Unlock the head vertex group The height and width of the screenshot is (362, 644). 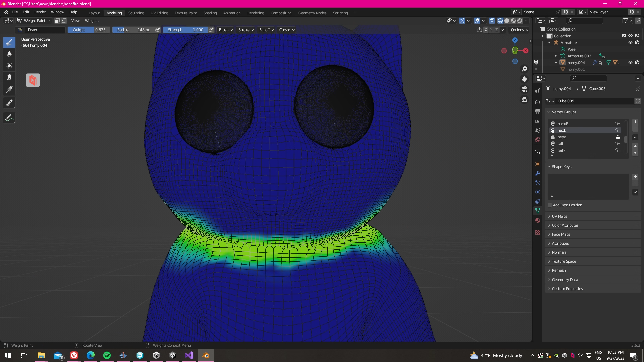618,137
